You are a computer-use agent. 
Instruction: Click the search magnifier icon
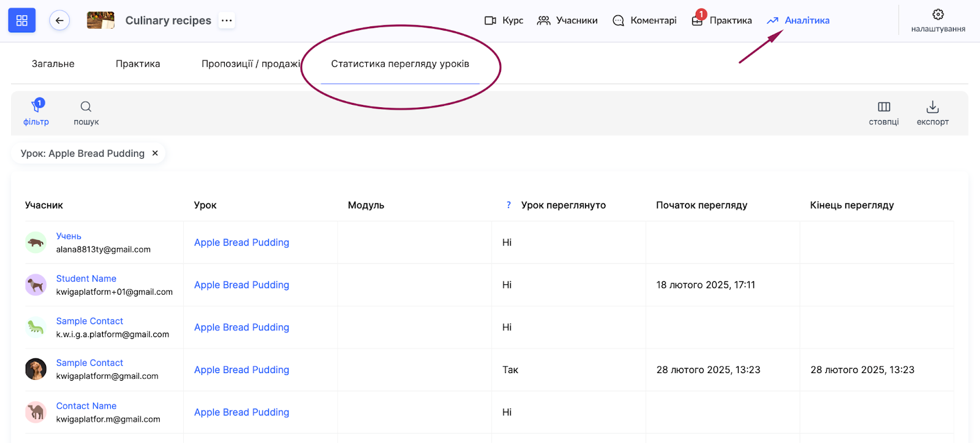[x=86, y=107]
